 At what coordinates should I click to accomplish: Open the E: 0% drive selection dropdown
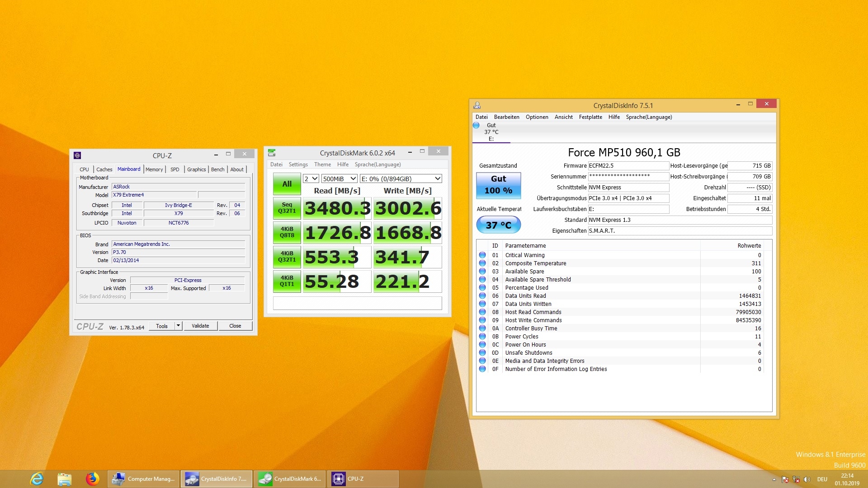pos(401,179)
